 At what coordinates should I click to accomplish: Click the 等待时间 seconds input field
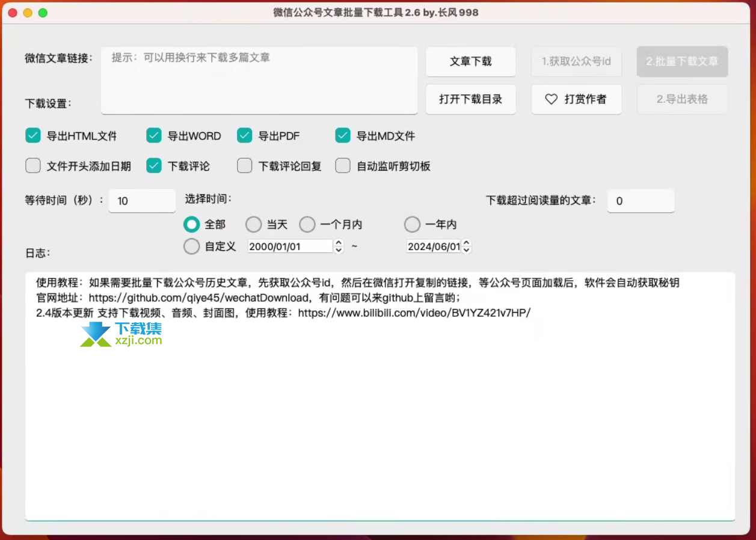point(142,201)
